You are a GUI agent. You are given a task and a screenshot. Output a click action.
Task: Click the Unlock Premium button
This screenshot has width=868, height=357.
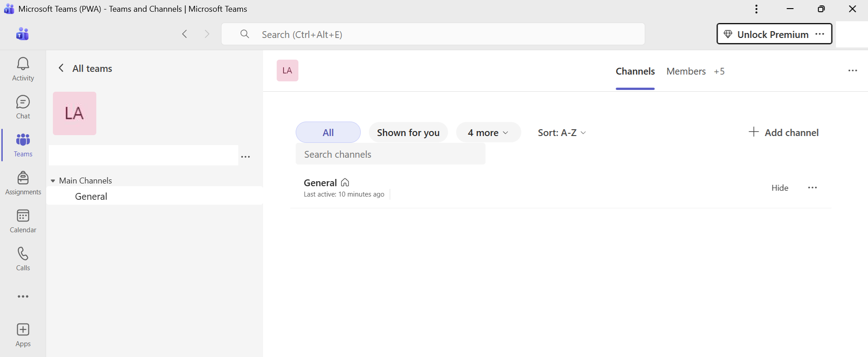click(774, 34)
